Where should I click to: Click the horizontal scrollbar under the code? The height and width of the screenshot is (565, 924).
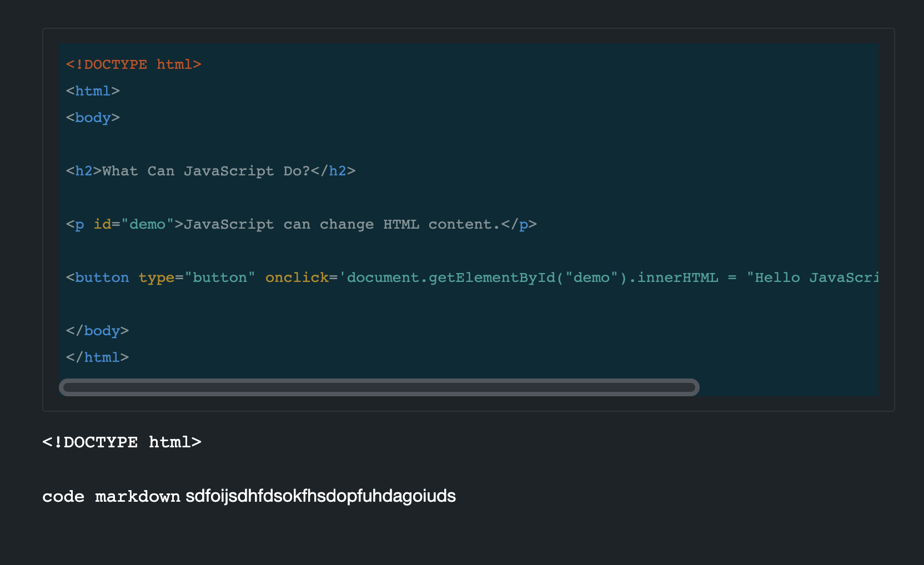point(379,387)
